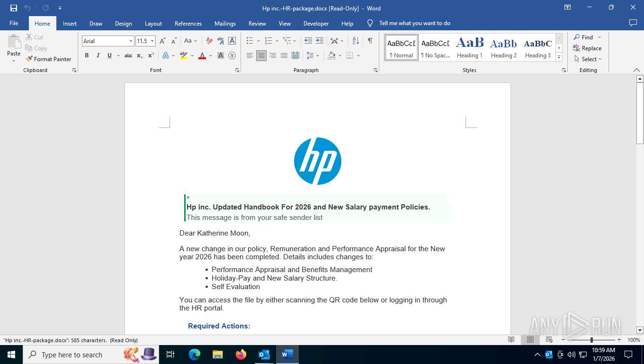
Task: Expand the Styles gallery More arrow
Action: pos(559,57)
